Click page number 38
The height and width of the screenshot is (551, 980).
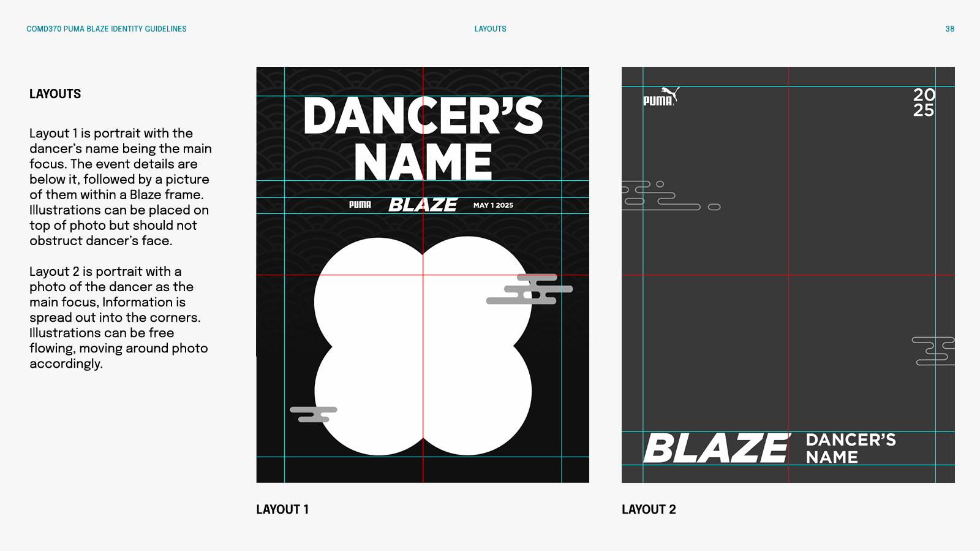(949, 29)
